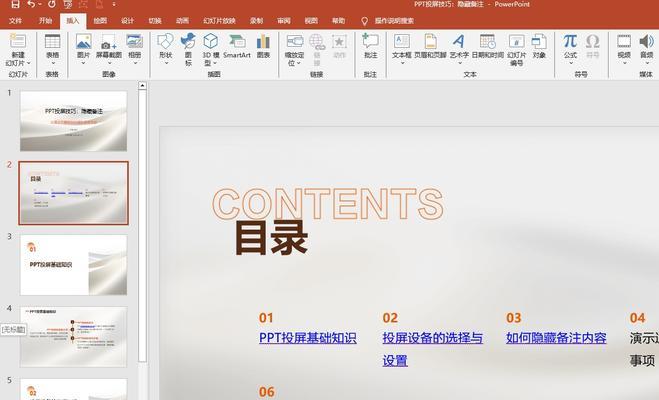Click the 表格 insert table icon
Image resolution: width=659 pixels, height=400 pixels.
(x=53, y=41)
